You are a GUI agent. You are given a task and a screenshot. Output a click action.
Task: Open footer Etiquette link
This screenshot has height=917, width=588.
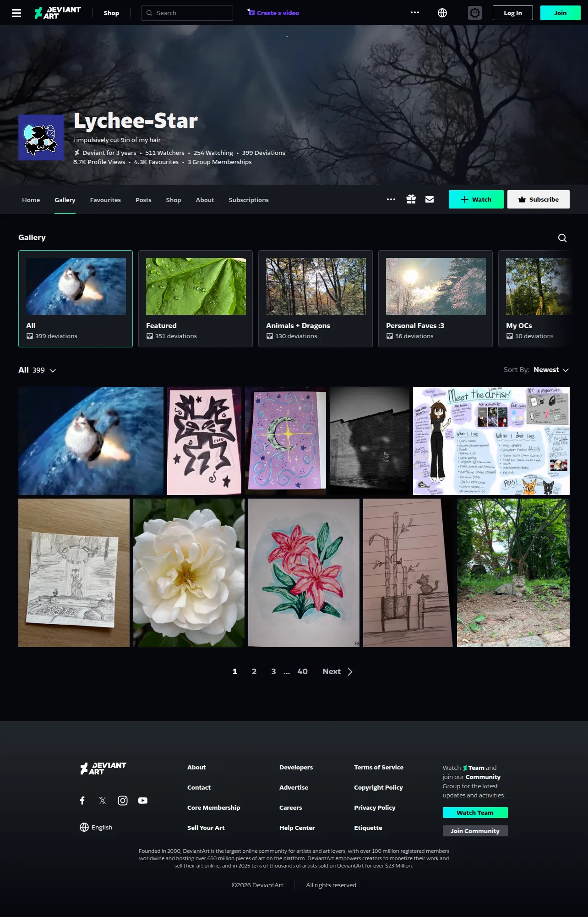point(368,828)
